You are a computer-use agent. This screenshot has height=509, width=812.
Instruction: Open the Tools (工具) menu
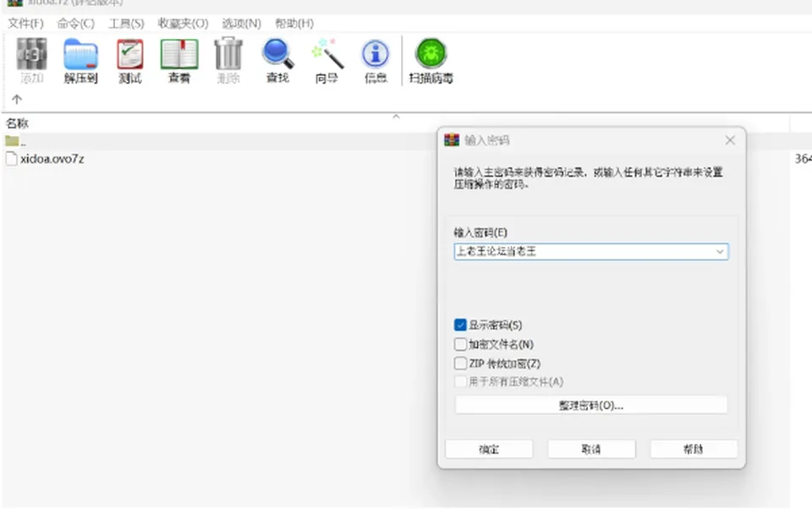coord(126,24)
